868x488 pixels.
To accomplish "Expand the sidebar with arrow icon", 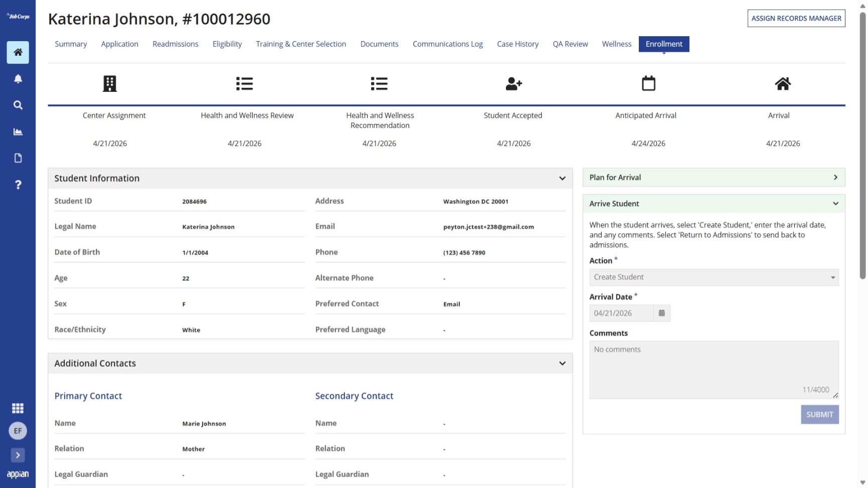I will tap(18, 455).
